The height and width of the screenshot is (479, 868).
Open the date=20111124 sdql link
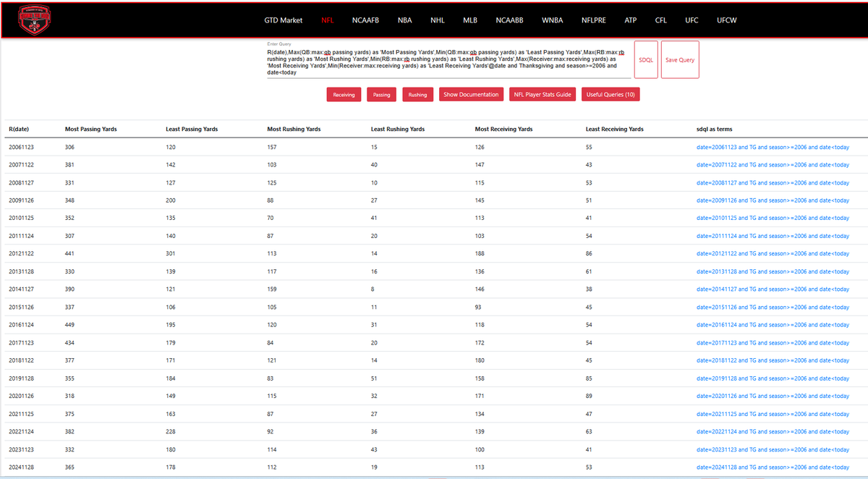773,236
